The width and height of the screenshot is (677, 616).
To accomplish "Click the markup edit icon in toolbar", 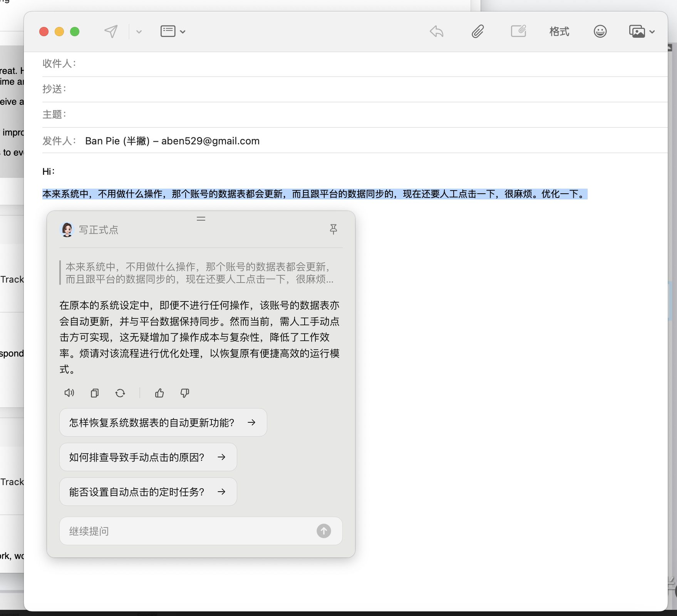I will tap(518, 32).
